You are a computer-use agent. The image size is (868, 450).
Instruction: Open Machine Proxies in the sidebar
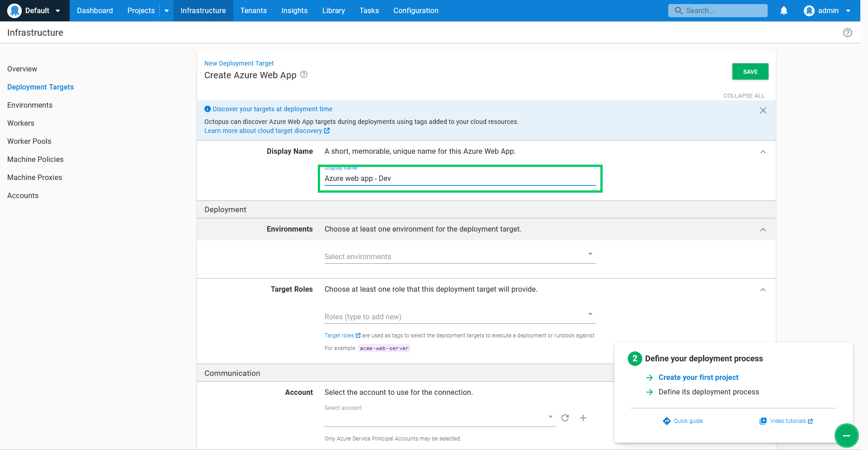(35, 177)
